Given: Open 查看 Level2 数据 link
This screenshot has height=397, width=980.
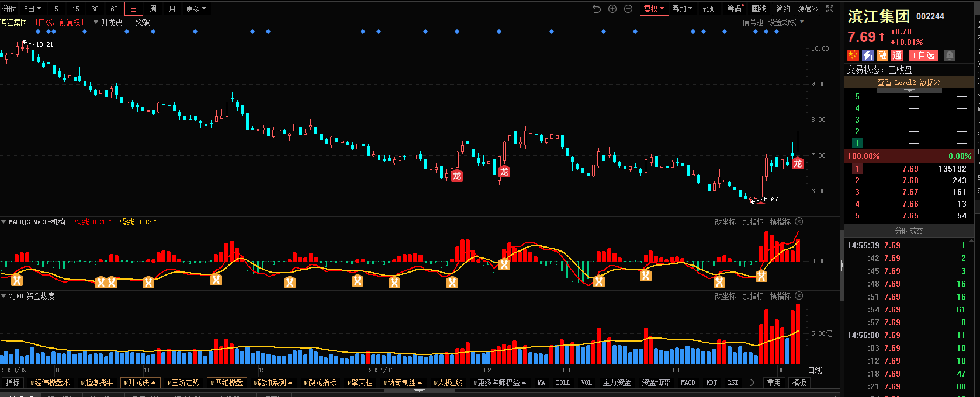Looking at the screenshot, I should click(x=909, y=83).
